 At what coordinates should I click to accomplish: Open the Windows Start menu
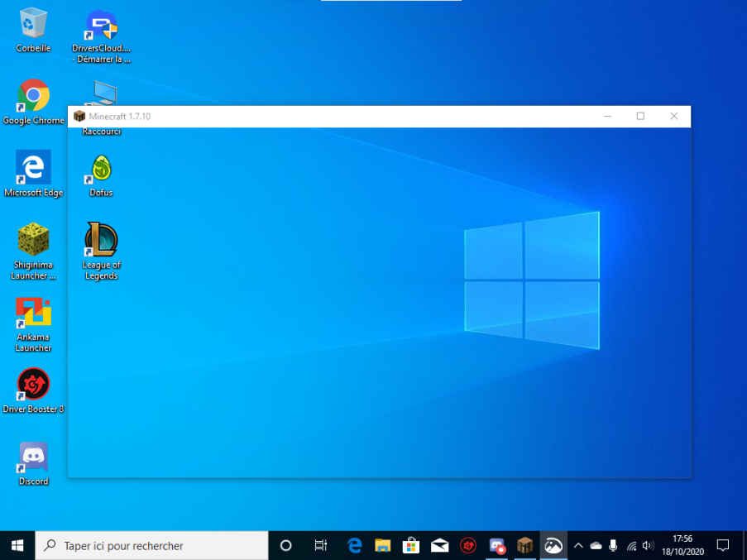pyautogui.click(x=17, y=545)
